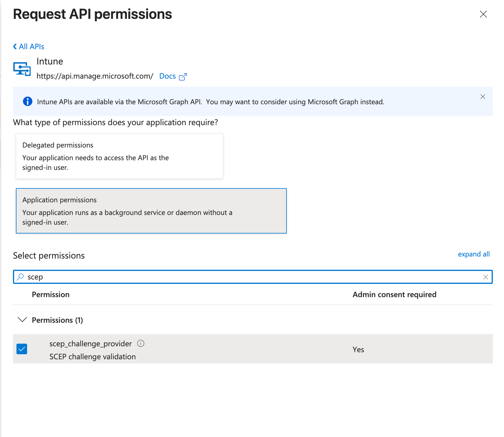
Task: Select the Application permissions option
Action: pyautogui.click(x=151, y=211)
